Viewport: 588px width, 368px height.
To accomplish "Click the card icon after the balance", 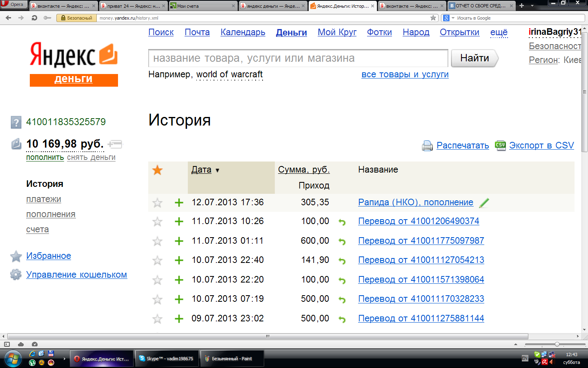I will [x=115, y=144].
